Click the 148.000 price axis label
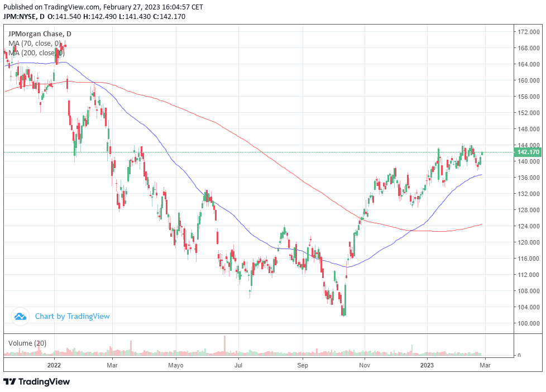Image resolution: width=546 pixels, height=392 pixels. click(x=529, y=129)
